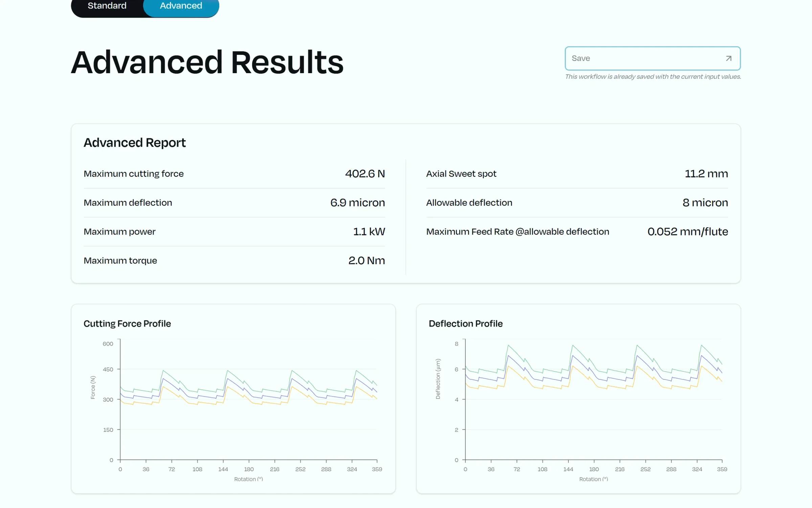
Task: Select the Advanced tab
Action: tap(181, 6)
